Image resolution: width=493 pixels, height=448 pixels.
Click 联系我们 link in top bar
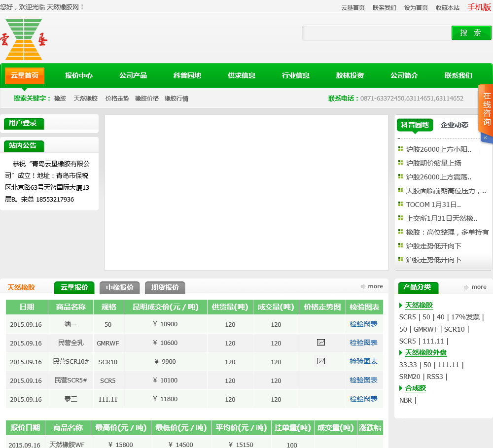pyautogui.click(x=384, y=7)
